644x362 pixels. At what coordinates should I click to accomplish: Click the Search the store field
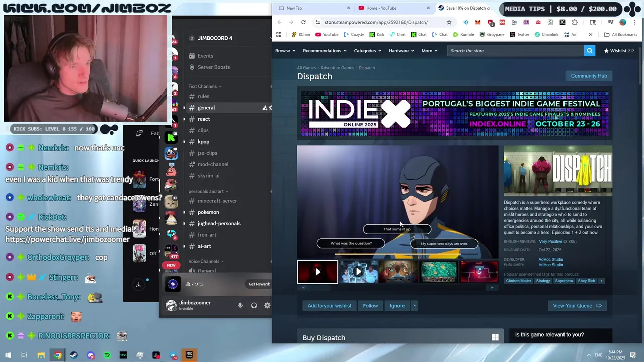[x=516, y=51]
